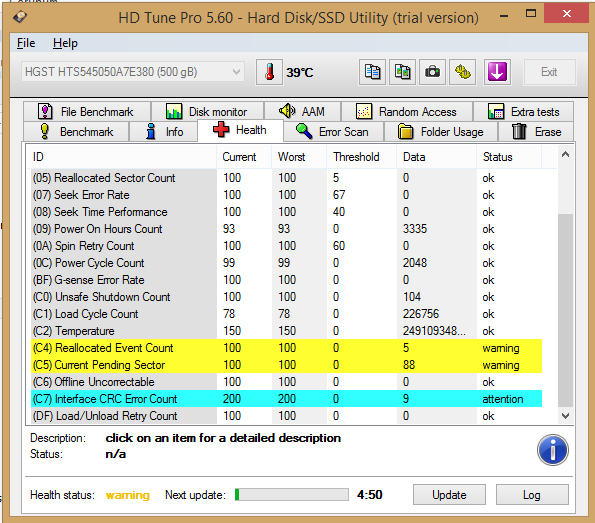Click the Exit button
Viewport: 595px width, 523px height.
(549, 72)
